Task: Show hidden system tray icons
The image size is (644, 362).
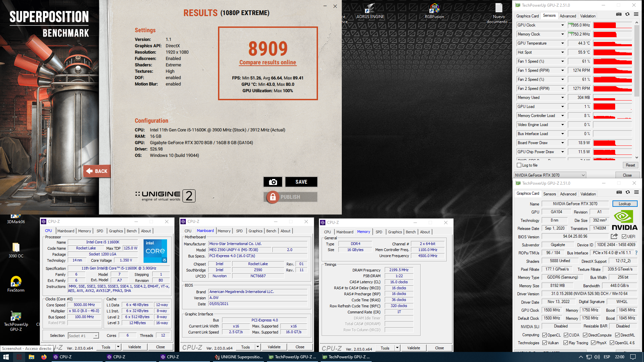Action: pos(581,357)
